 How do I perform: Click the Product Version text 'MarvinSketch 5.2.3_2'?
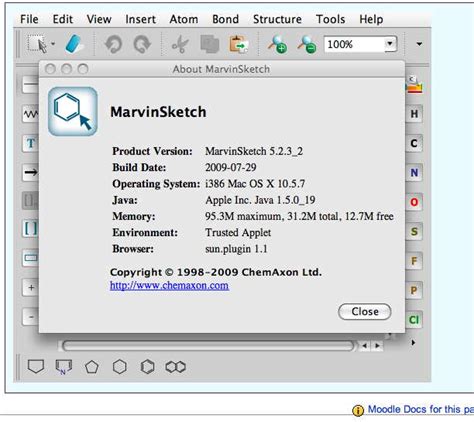pyautogui.click(x=254, y=151)
